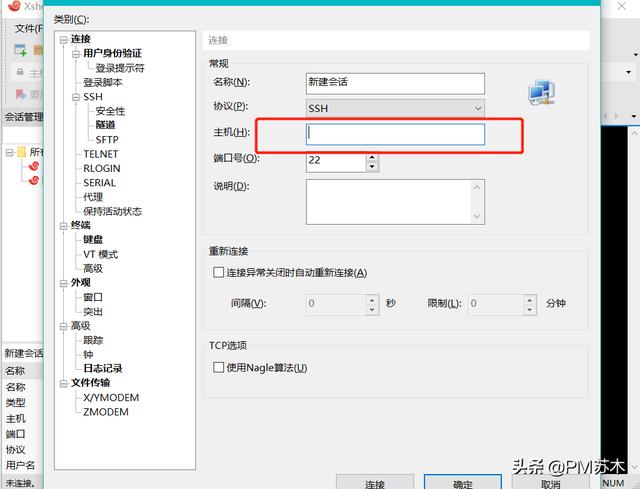Viewport: 640px width, 489px height.
Task: Select 钟 tree item
Action: 88,354
